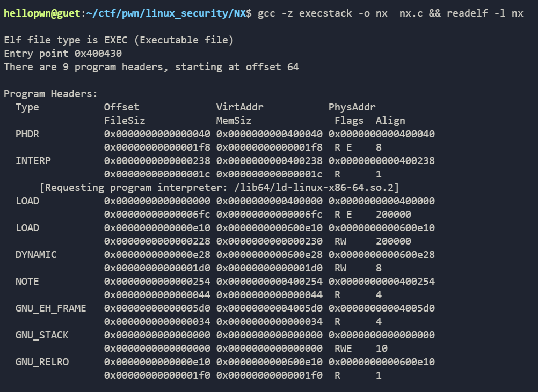Click the Entry point 0x400430 line
Image resolution: width=538 pixels, height=392 pixels.
click(x=63, y=54)
